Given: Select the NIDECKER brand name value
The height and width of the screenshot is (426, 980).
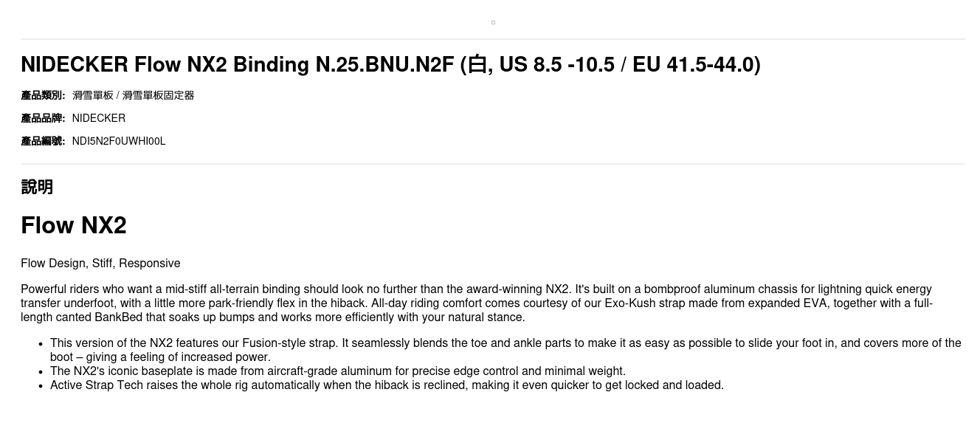Looking at the screenshot, I should (x=99, y=118).
